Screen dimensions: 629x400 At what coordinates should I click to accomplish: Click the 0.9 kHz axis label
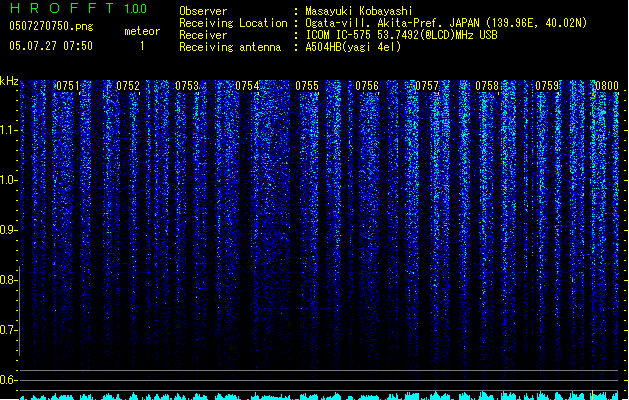pyautogui.click(x=8, y=230)
